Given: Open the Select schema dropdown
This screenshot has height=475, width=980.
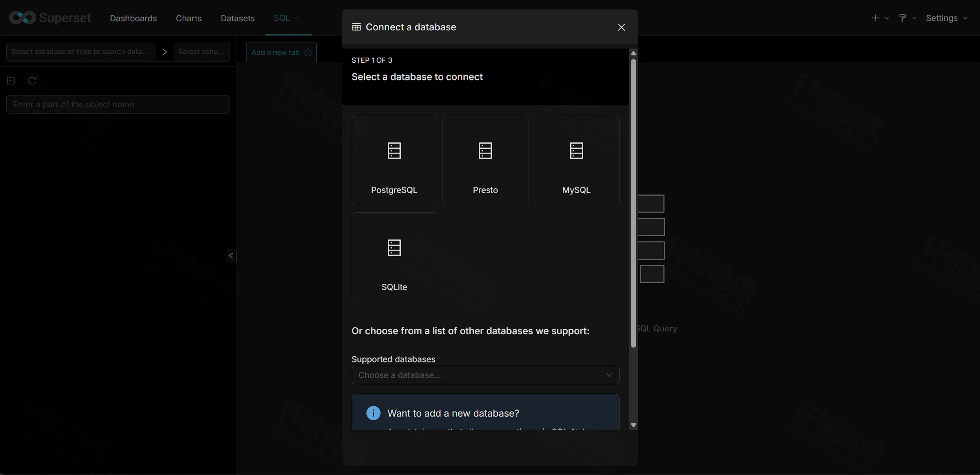Looking at the screenshot, I should 202,52.
